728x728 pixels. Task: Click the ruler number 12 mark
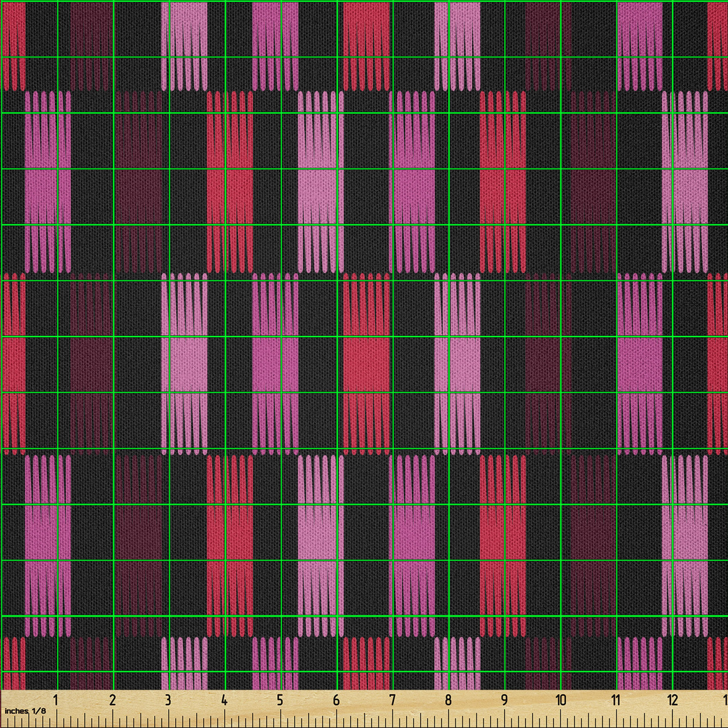pos(672,700)
